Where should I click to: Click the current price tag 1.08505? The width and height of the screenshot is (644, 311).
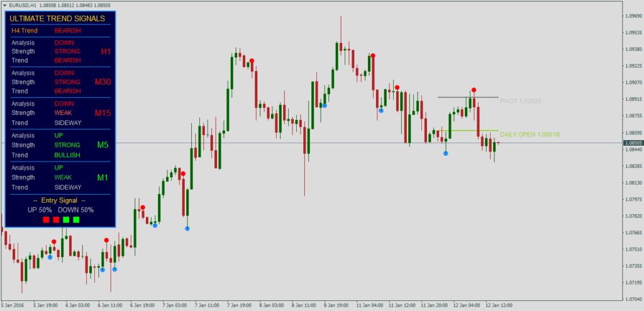click(633, 143)
